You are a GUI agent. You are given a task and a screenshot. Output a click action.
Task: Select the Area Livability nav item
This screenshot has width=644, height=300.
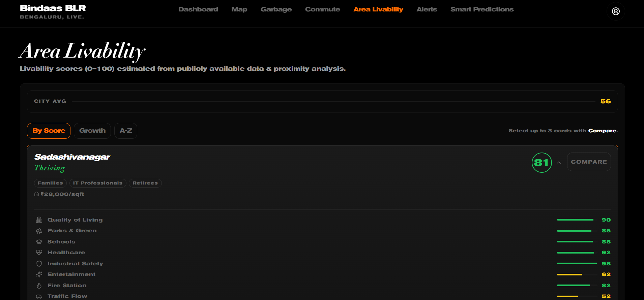pyautogui.click(x=378, y=9)
